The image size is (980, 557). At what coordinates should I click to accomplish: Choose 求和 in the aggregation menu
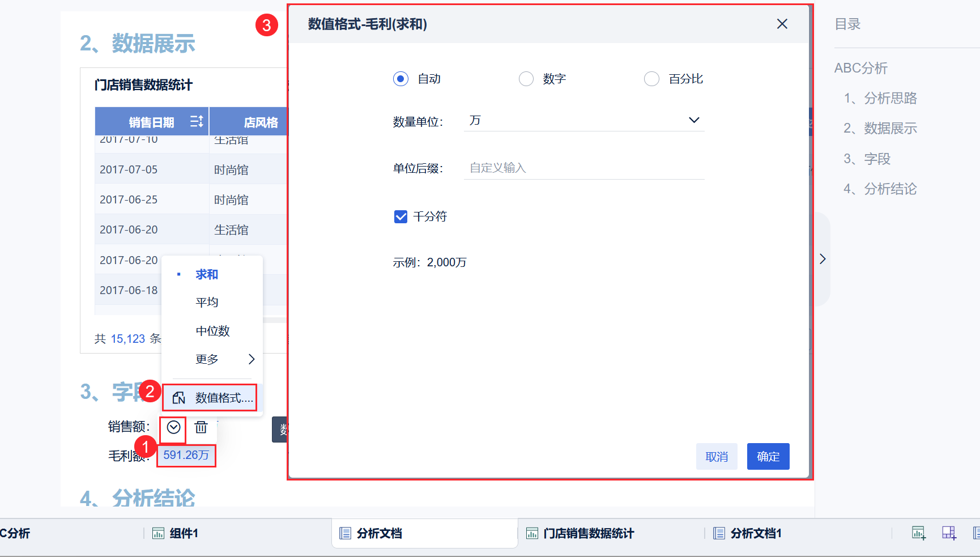coord(207,274)
